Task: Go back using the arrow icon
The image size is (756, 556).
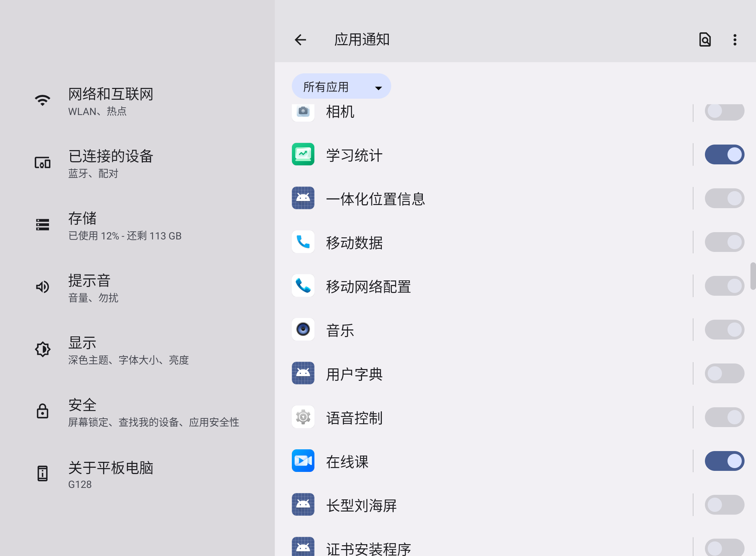Action: click(x=300, y=40)
